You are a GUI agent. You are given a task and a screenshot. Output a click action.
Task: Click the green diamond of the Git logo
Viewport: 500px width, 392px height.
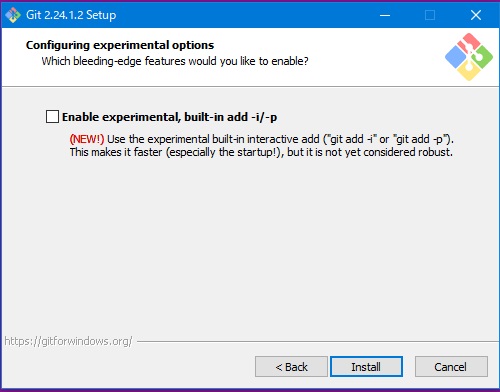(483, 57)
